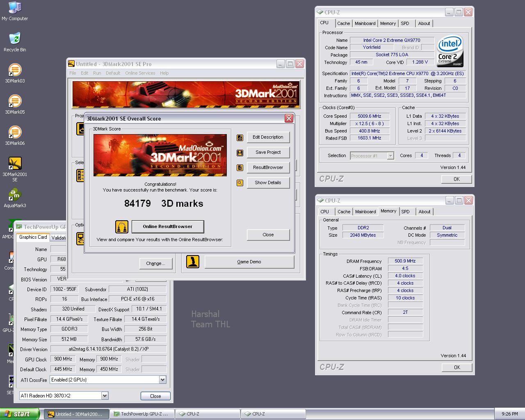Click OK in the top CPU-Z window
525x420 pixels.
coord(457,179)
